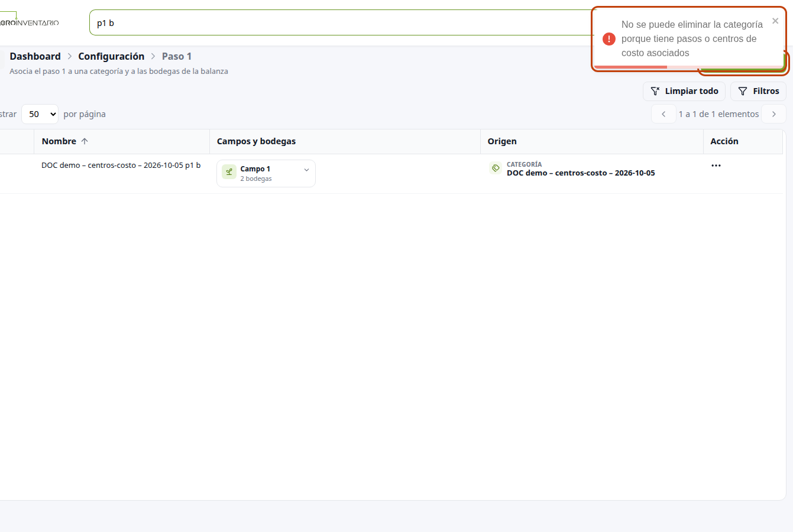Go to the previous page arrow
This screenshot has width=793, height=532.
(663, 114)
